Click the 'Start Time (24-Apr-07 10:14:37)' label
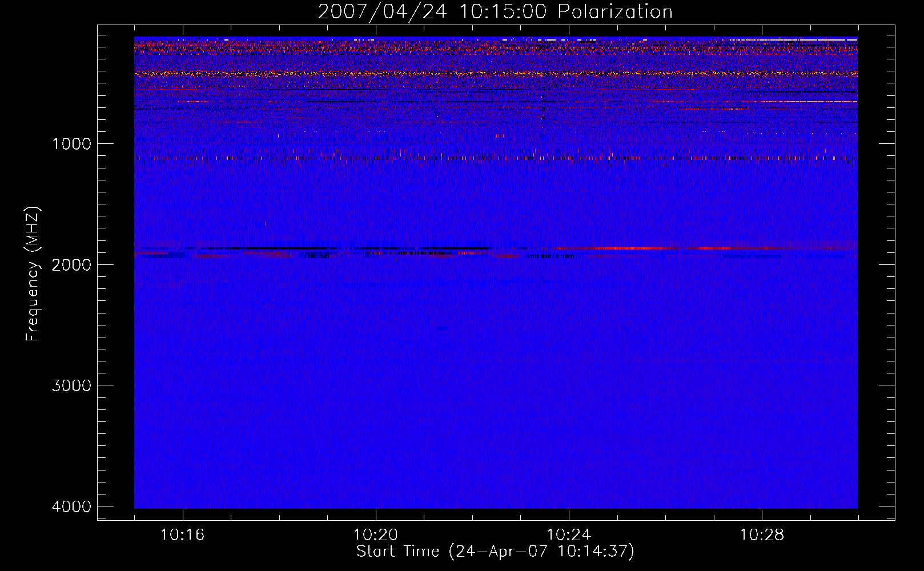The height and width of the screenshot is (571, 924). click(x=495, y=552)
